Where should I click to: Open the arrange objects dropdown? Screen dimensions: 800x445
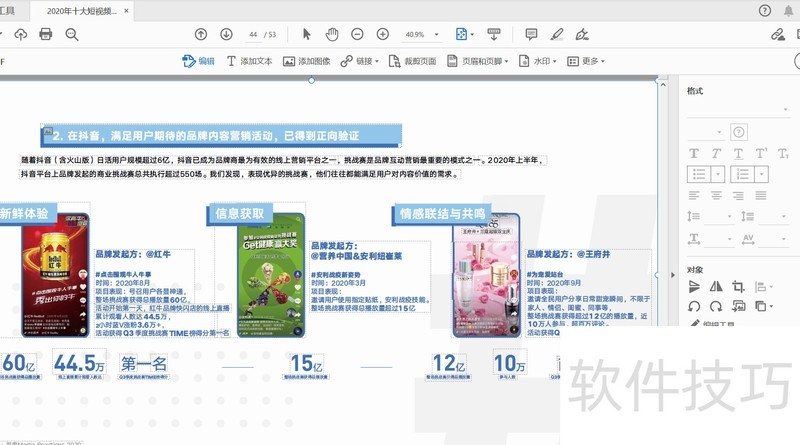[764, 307]
